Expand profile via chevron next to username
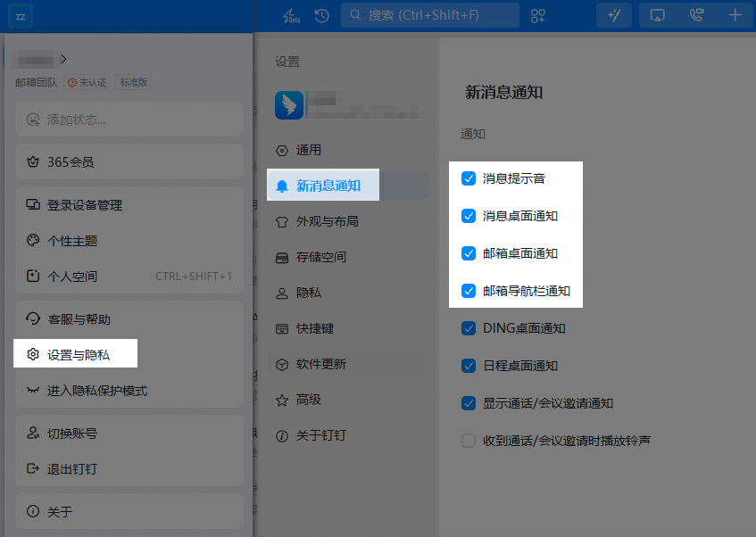Screen dimensions: 756x537 point(64,59)
